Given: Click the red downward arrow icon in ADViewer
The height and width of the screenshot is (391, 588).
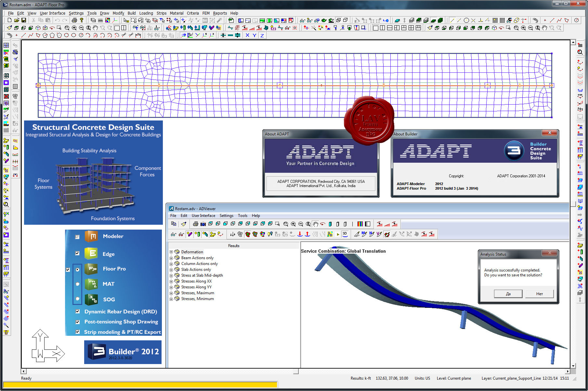Looking at the screenshot, I should tap(300, 234).
